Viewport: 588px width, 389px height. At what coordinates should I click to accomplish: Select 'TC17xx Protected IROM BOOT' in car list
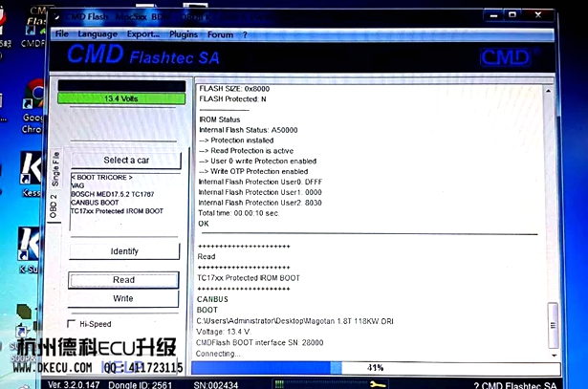117,211
